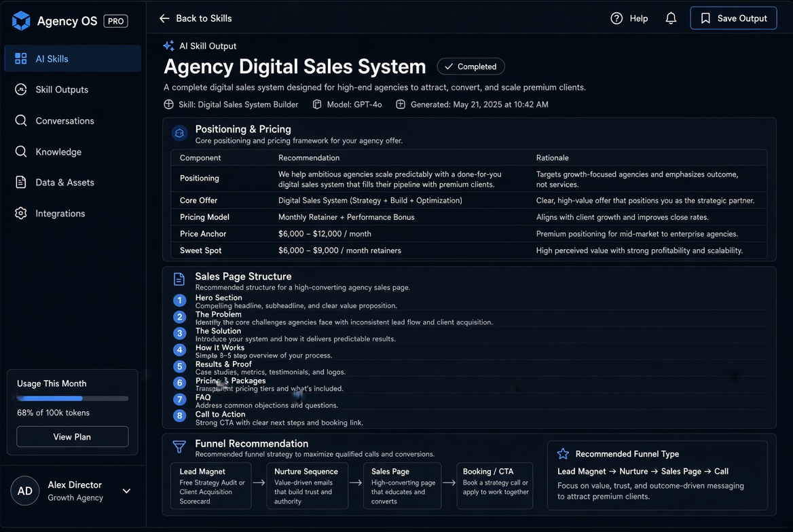Image resolution: width=793 pixels, height=532 pixels.
Task: Click the Component column header
Action: click(x=200, y=158)
